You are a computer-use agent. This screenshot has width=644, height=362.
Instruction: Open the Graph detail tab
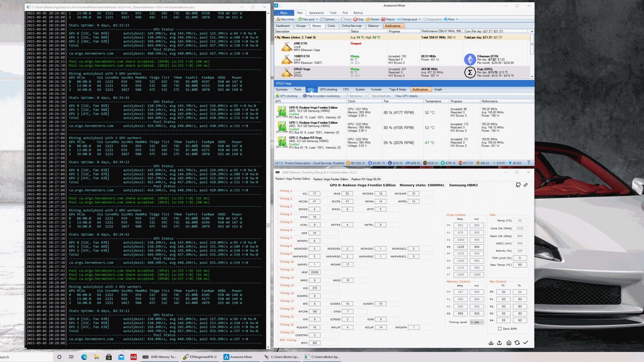pyautogui.click(x=438, y=89)
